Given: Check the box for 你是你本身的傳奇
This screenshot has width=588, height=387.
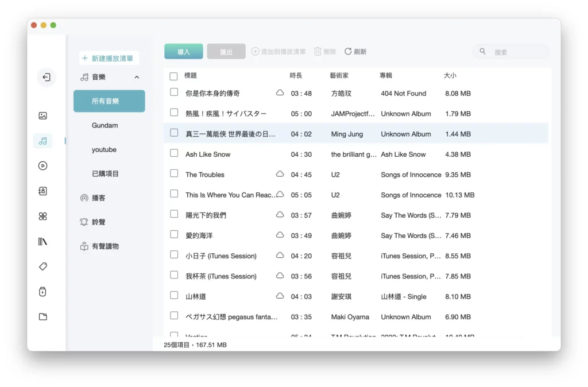Looking at the screenshot, I should tap(174, 92).
